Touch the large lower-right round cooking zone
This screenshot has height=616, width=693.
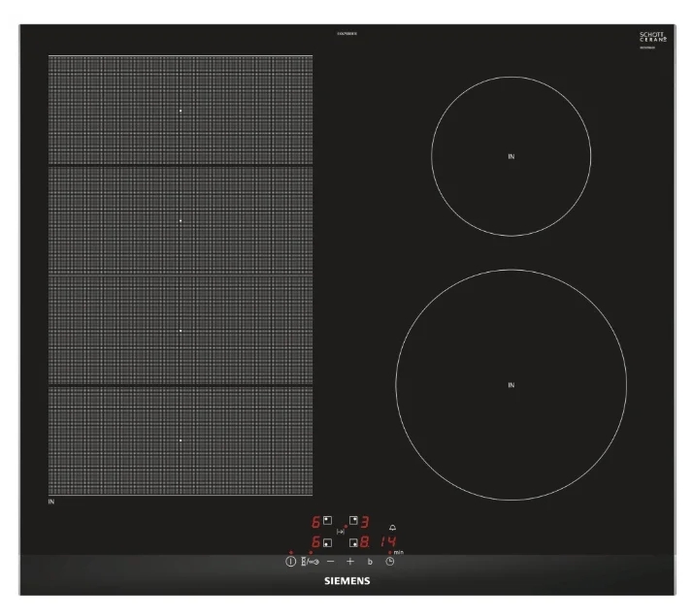(511, 384)
